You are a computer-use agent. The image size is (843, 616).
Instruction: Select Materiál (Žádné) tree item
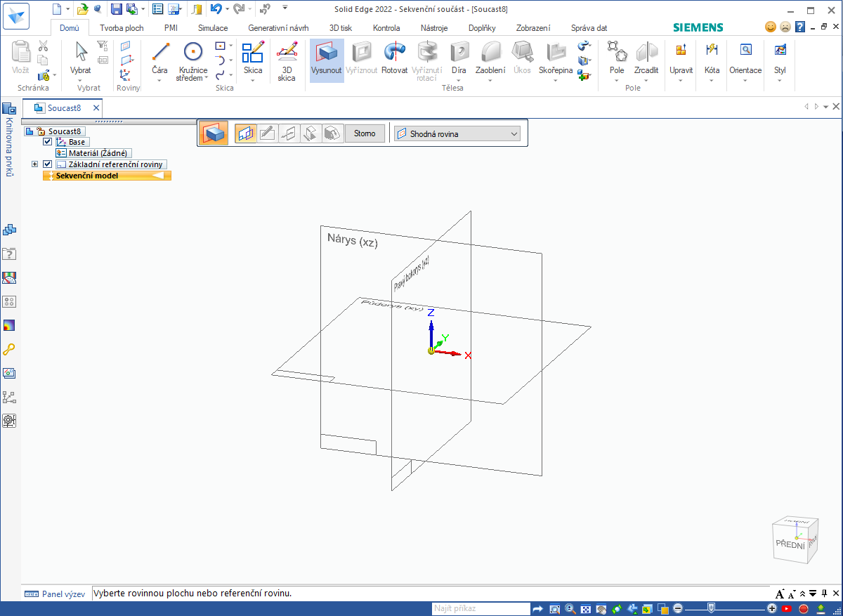pyautogui.click(x=93, y=153)
